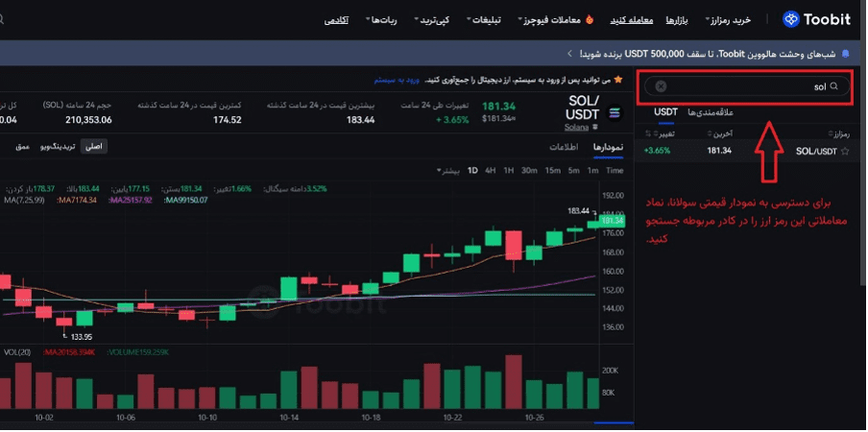Sort list by آخرین price column
The image size is (868, 432).
pyautogui.click(x=720, y=133)
